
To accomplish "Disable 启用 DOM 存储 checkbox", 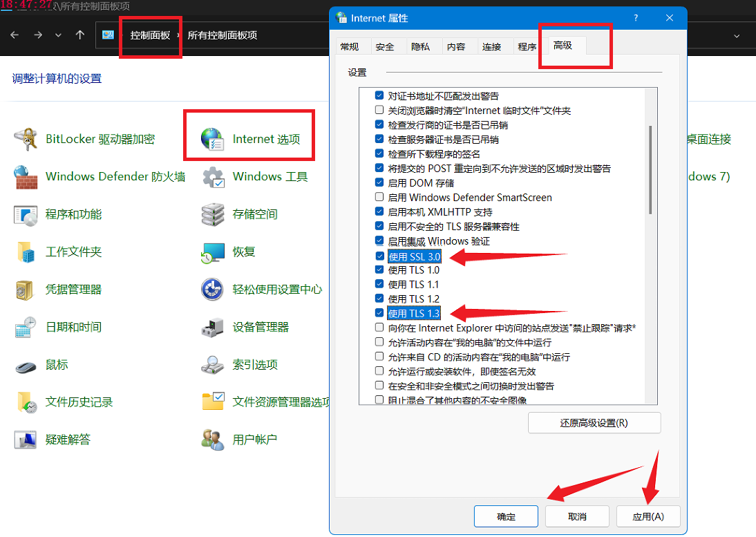I will click(x=379, y=182).
